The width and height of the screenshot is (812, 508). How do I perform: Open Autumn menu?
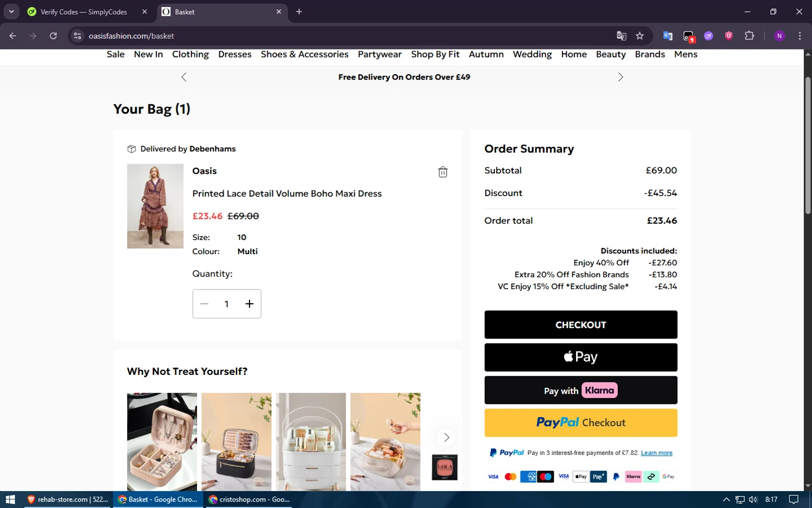486,54
